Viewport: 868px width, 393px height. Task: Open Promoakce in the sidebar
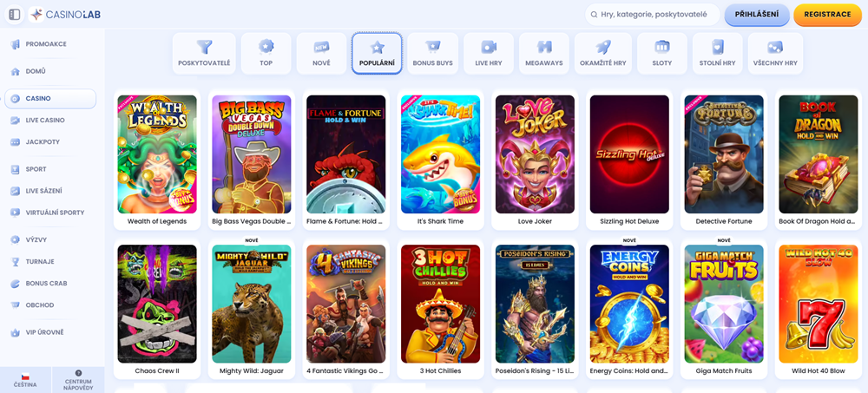(x=46, y=44)
